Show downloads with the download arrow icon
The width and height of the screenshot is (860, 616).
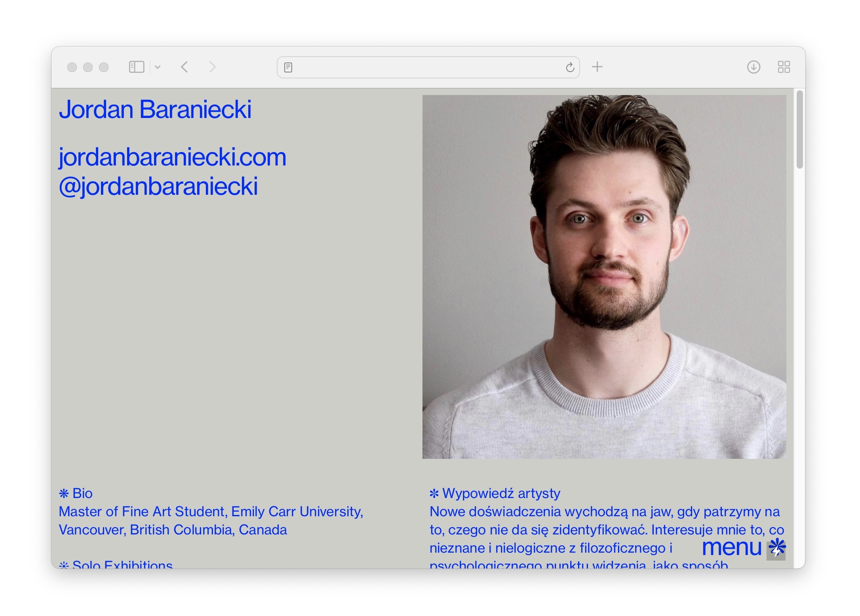pos(753,67)
